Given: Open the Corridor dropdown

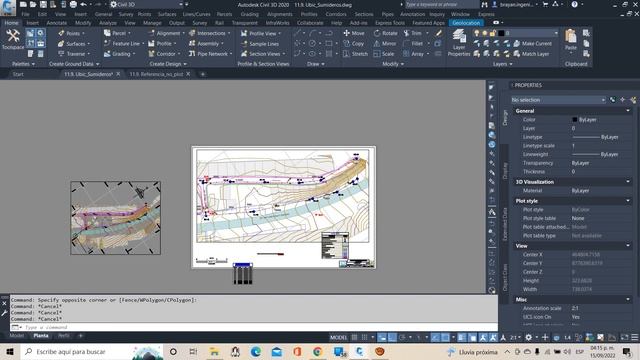Looking at the screenshot, I should tap(164, 53).
